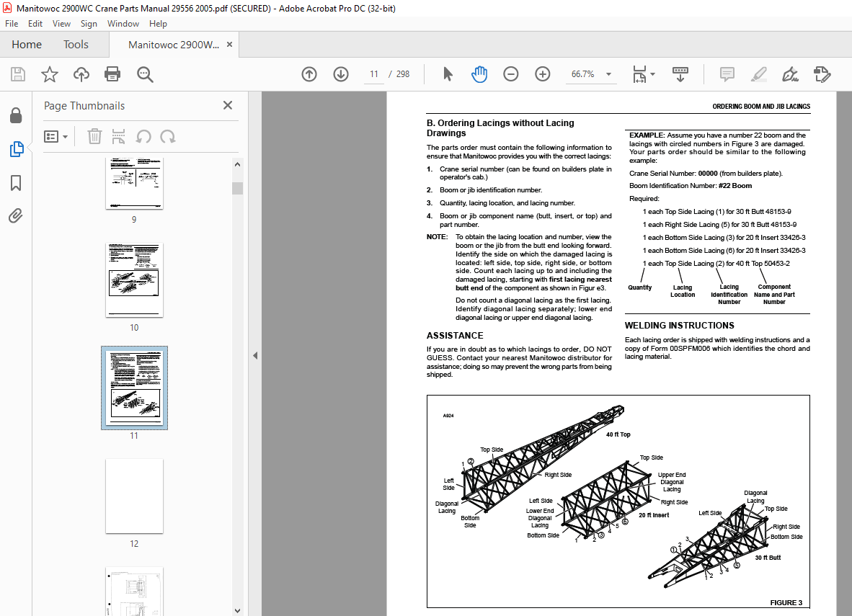
Task: Select the arrow selection tool
Action: pos(448,74)
